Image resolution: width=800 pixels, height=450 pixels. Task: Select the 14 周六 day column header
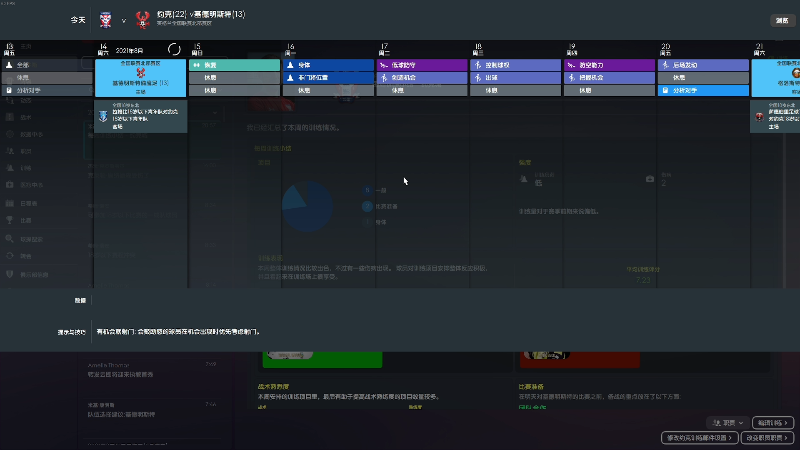pyautogui.click(x=103, y=49)
